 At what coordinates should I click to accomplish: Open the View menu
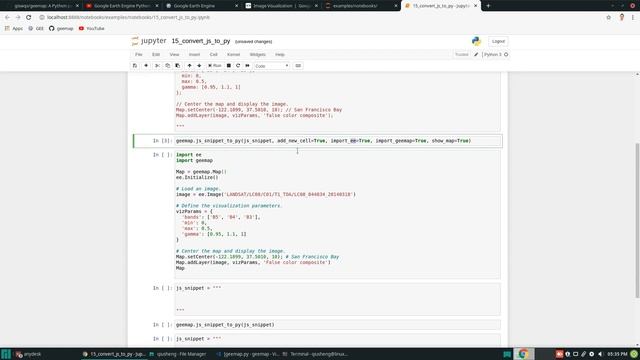coord(174,54)
